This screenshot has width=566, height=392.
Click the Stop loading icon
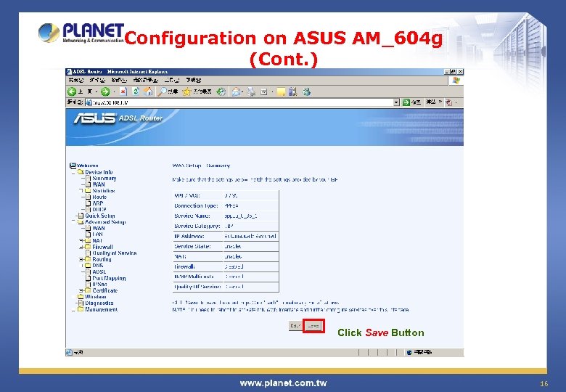pyautogui.click(x=123, y=91)
